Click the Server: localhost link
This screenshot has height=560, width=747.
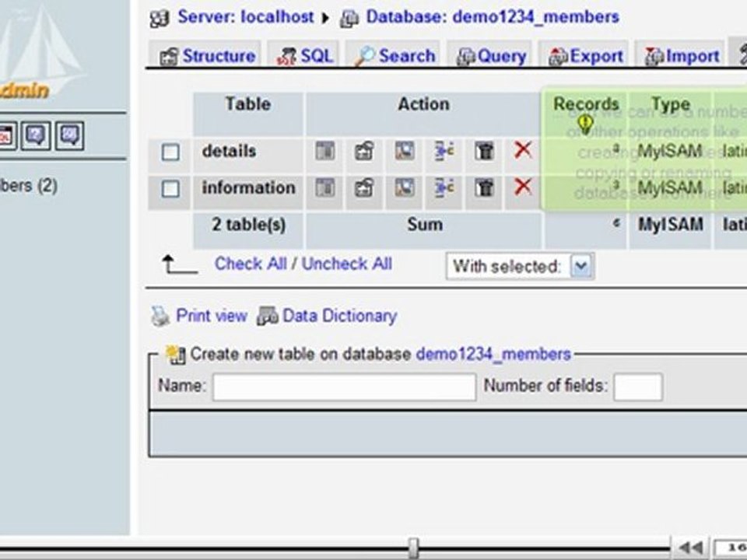246,17
